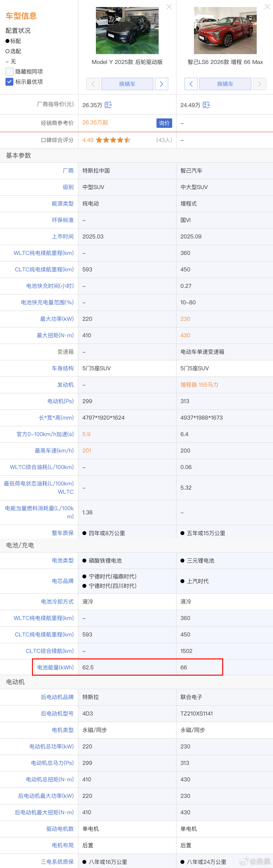Click next arrow for Model Y trims
The image size is (273, 868).
[x=161, y=84]
